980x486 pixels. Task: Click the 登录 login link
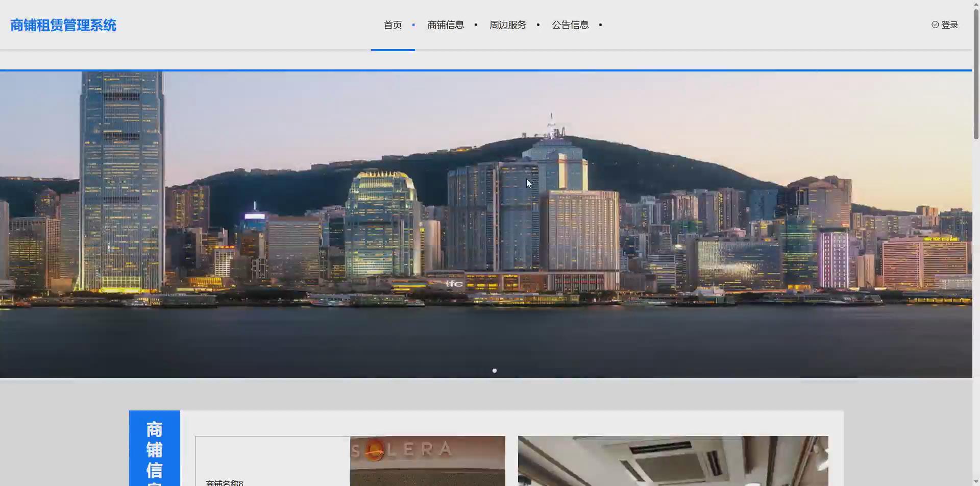pyautogui.click(x=950, y=24)
